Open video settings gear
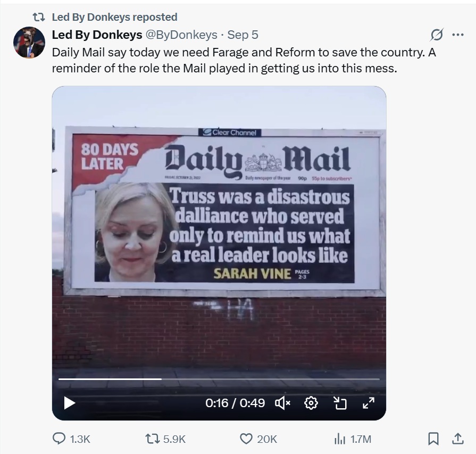 311,403
